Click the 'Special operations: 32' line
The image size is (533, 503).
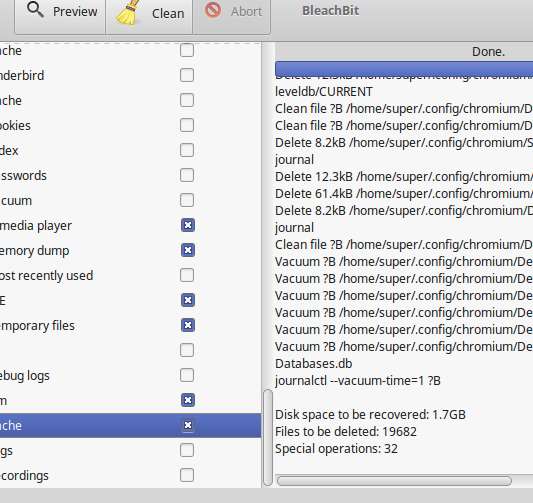(x=336, y=449)
